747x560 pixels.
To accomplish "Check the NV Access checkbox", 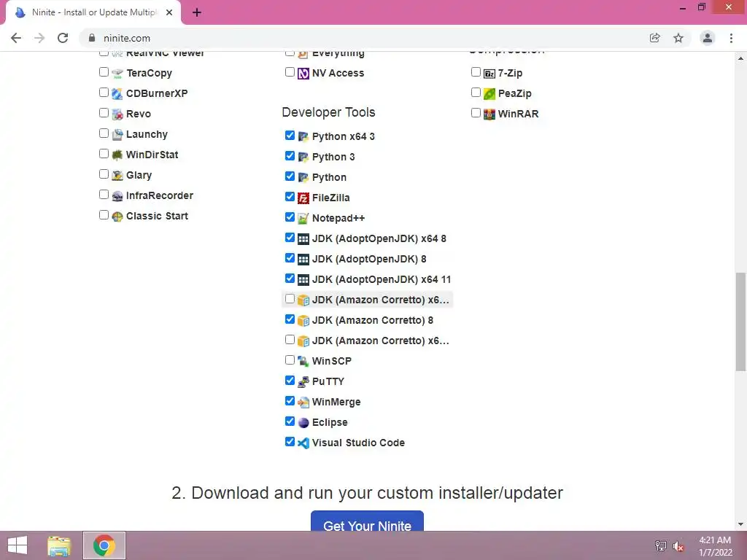I will [x=290, y=72].
